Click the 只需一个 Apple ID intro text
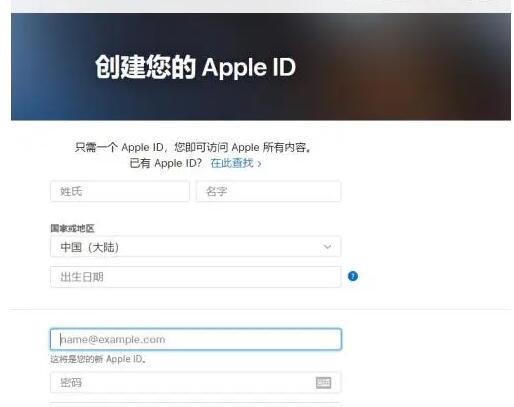Viewport: 514px width, 407px height. [193, 147]
